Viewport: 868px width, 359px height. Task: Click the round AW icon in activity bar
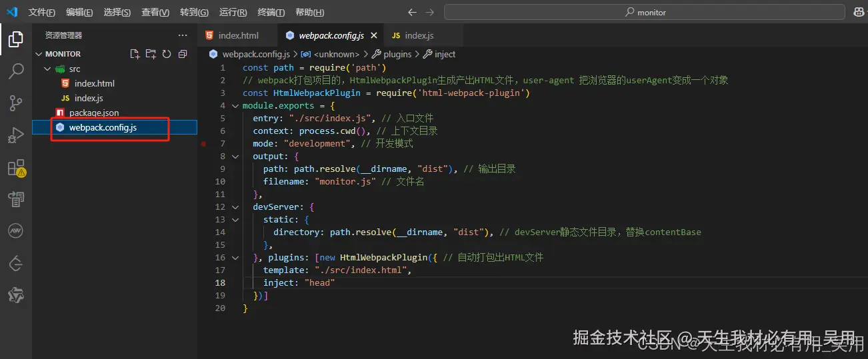point(15,231)
